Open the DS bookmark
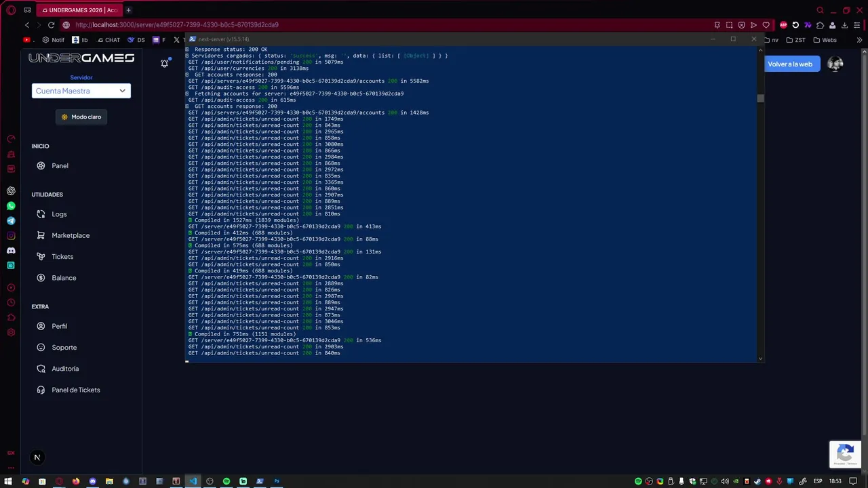Screen dimensions: 868x488 coord(136,40)
